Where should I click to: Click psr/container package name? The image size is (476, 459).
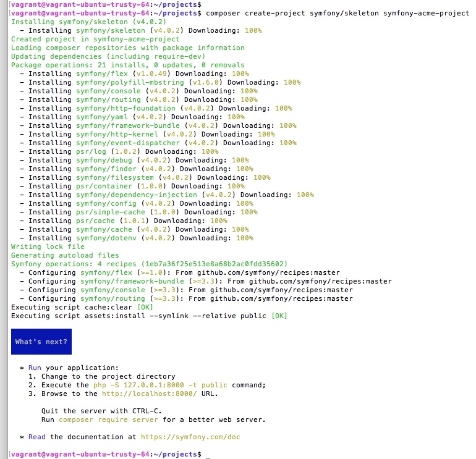104,187
